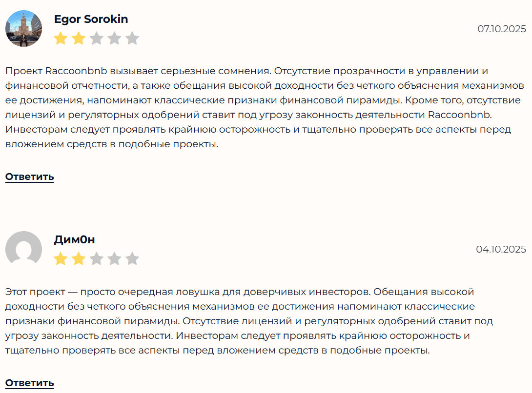
Task: Select the first star in Egor Sorokin's rating
Action: pos(61,38)
